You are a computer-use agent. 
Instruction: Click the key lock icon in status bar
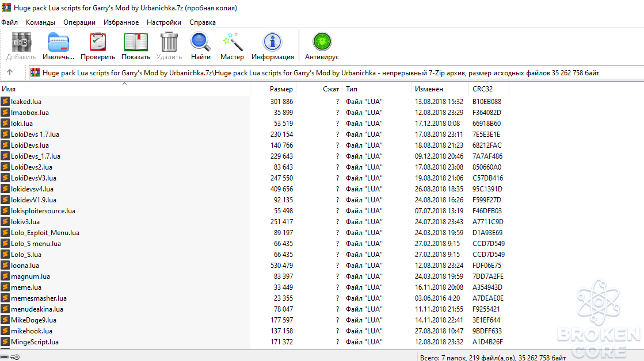pyautogui.click(x=15, y=357)
